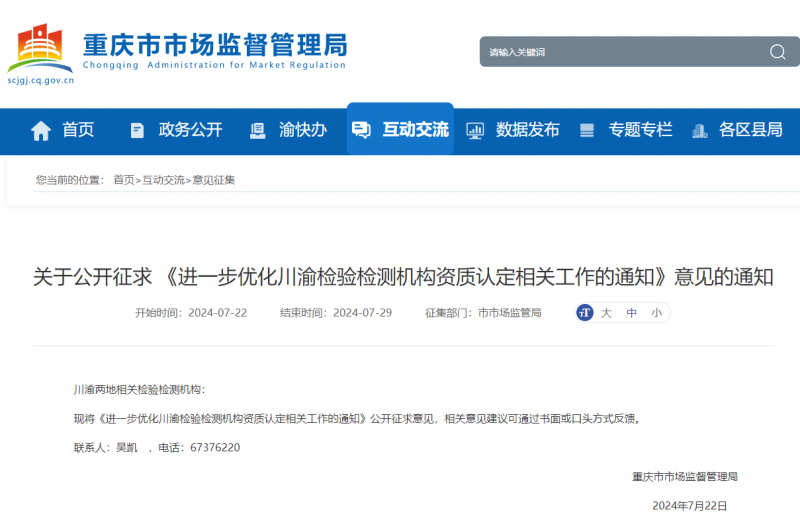Set font size to small (小)

click(x=656, y=313)
